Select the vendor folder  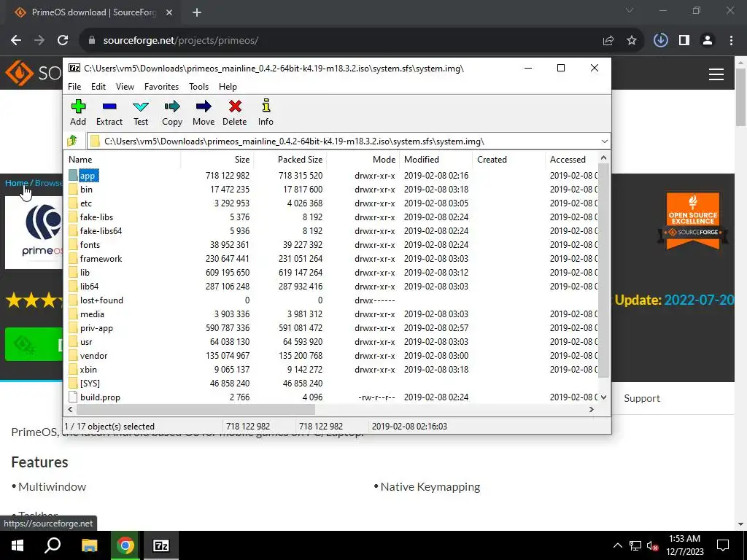[93, 356]
